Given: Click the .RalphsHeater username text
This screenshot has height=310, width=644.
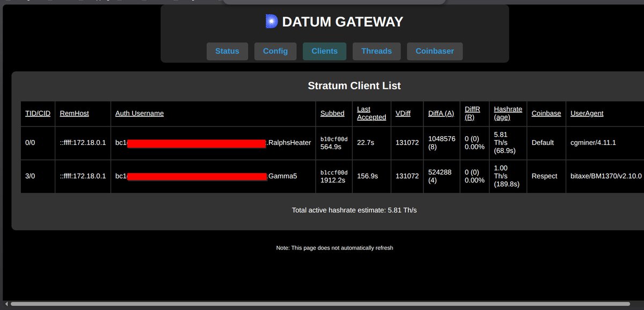Looking at the screenshot, I should click(x=289, y=143).
